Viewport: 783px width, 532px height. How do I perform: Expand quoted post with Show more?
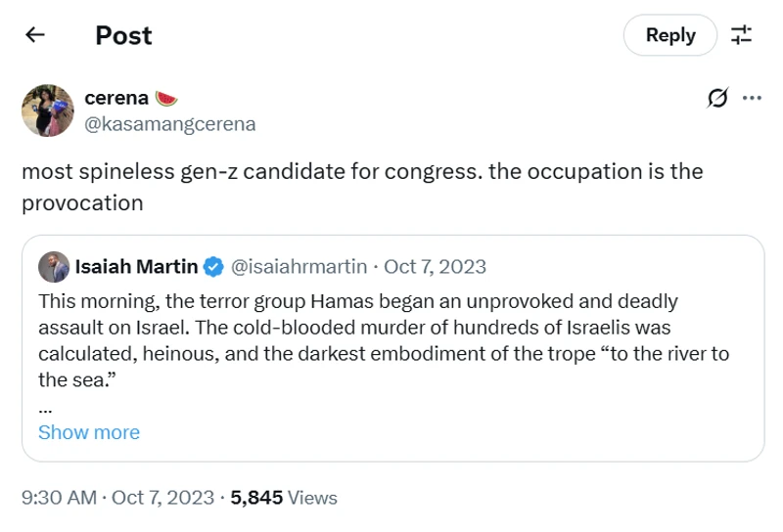[89, 432]
